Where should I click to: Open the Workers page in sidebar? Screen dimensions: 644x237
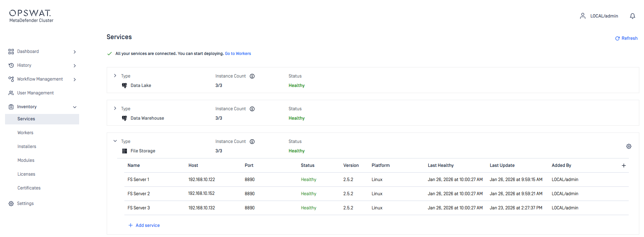coord(26,133)
